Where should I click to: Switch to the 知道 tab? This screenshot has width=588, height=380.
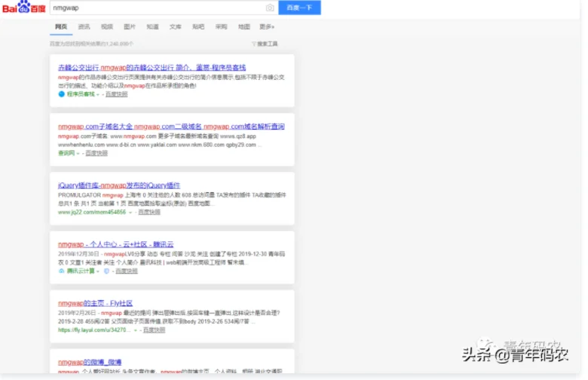152,26
